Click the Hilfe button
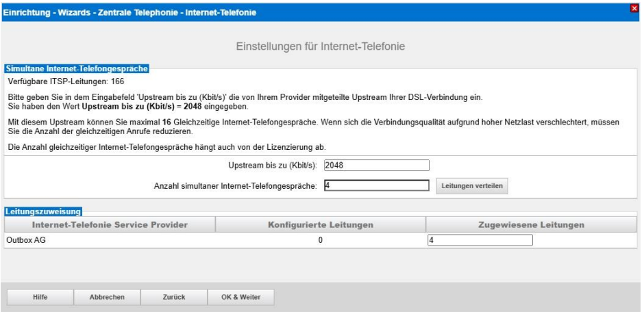Screen dimensions: 644x312 click(40, 297)
